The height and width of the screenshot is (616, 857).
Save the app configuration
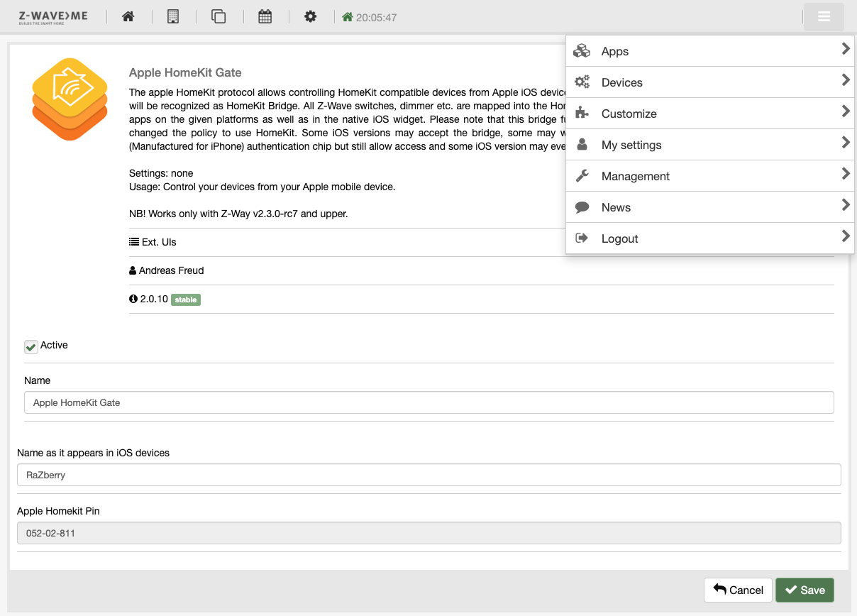tap(805, 590)
